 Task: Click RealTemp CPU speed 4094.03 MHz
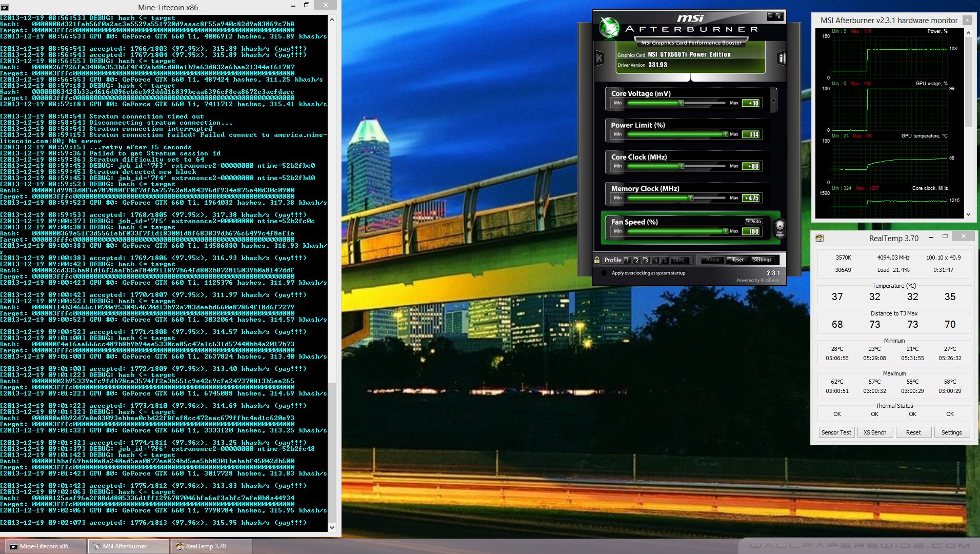tap(893, 258)
